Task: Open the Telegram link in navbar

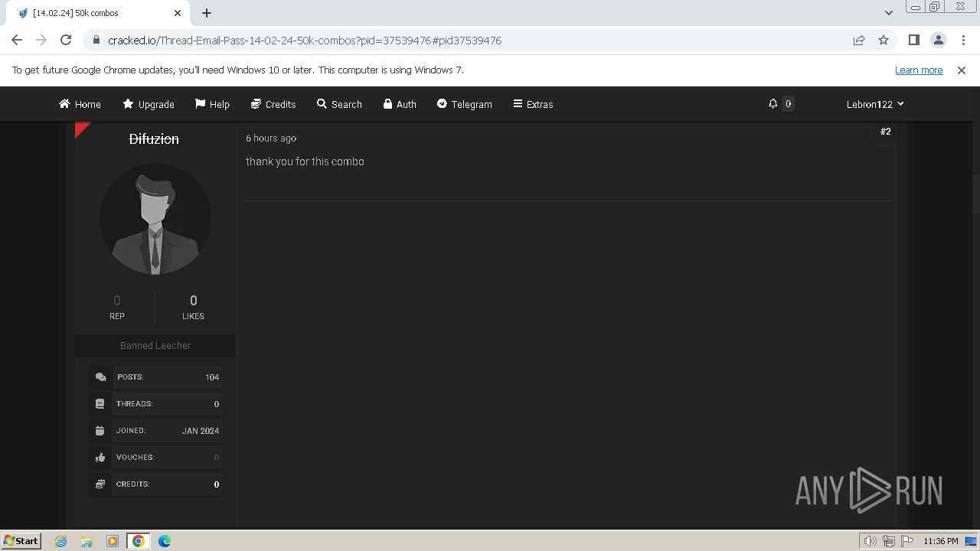Action: 464,104
